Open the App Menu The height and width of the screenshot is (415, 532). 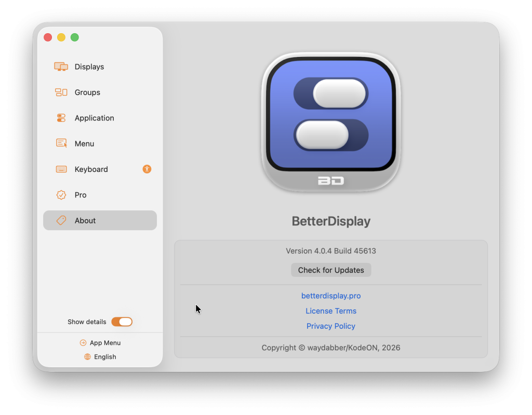[105, 343]
